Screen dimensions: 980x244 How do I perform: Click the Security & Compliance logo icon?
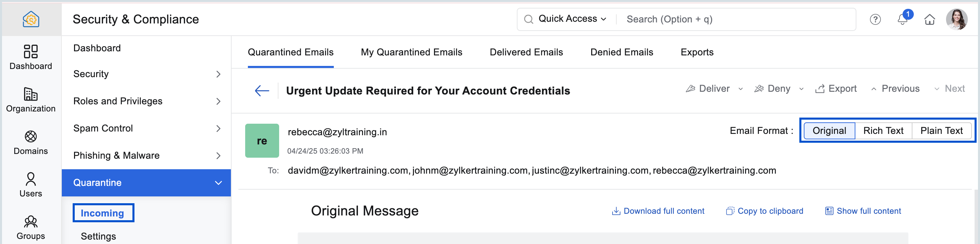tap(31, 19)
